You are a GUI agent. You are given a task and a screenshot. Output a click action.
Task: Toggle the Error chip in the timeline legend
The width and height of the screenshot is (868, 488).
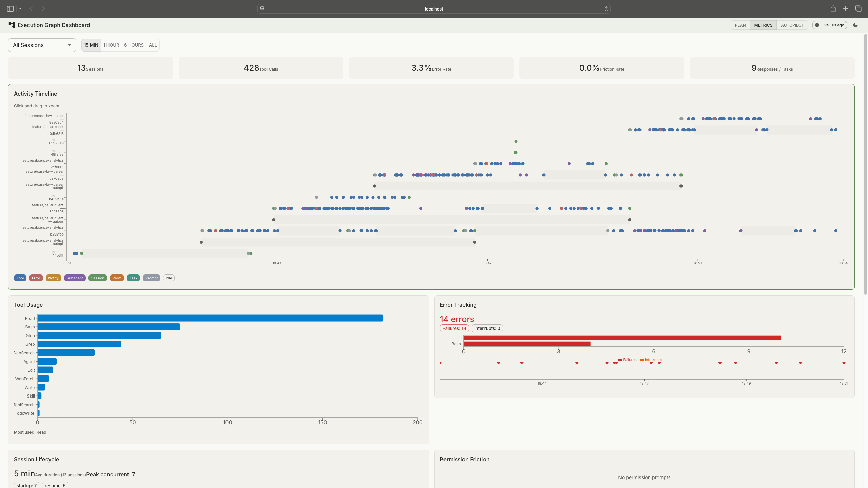click(x=36, y=278)
